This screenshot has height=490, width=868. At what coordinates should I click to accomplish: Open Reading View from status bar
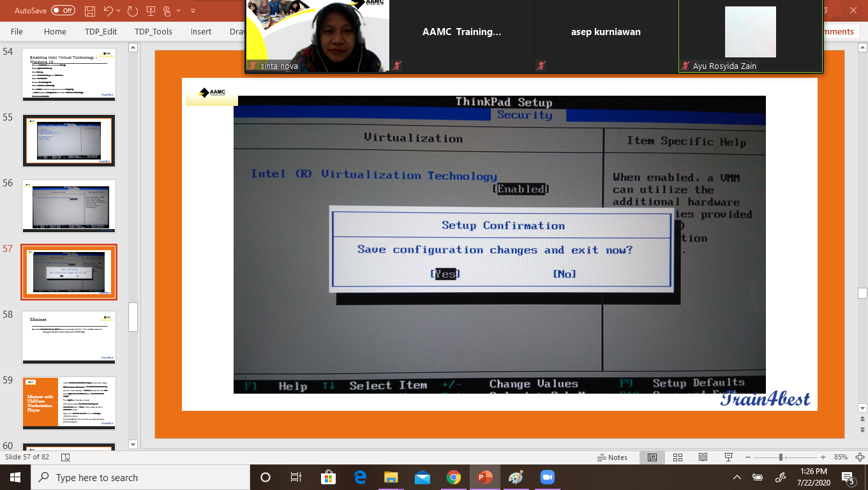click(x=703, y=457)
